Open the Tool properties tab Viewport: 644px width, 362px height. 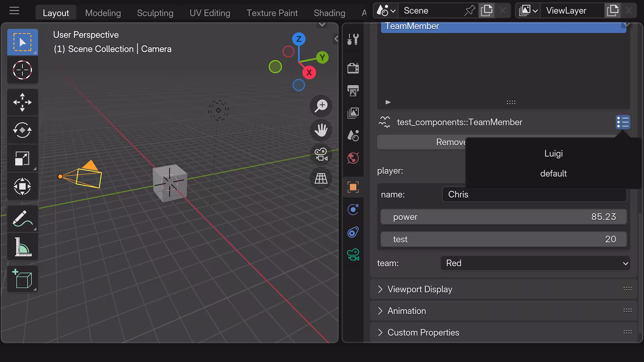point(353,39)
